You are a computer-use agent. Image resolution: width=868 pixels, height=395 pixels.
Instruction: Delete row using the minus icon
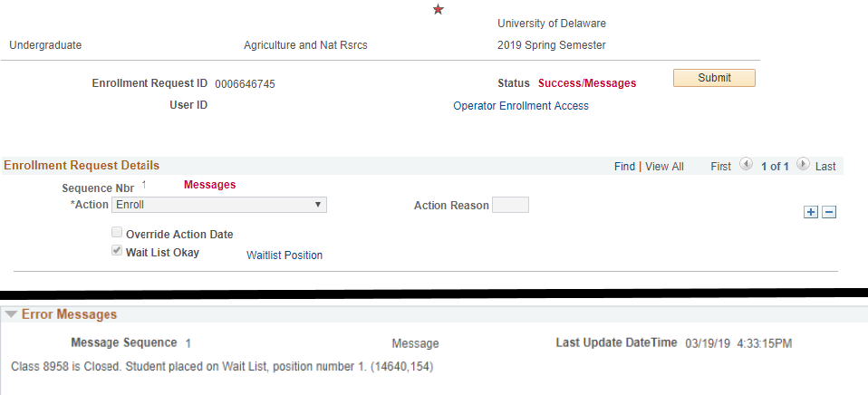coord(828,211)
